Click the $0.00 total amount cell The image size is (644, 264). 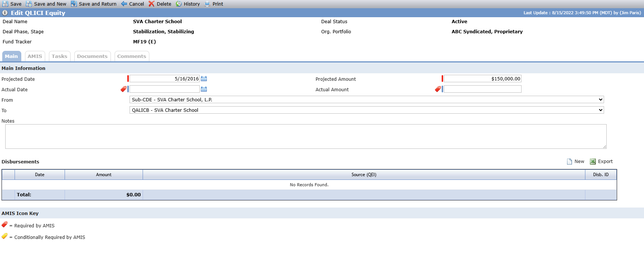pos(104,195)
